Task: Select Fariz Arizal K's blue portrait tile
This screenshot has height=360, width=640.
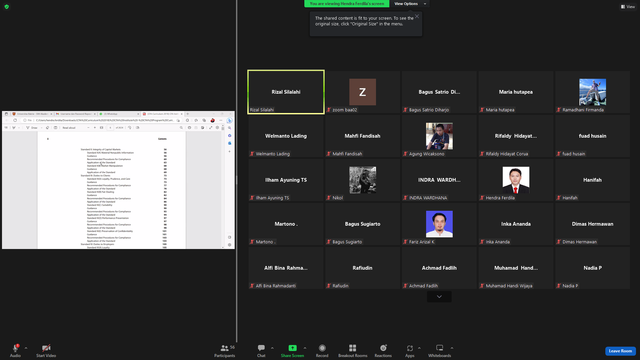Action: pyautogui.click(x=439, y=224)
